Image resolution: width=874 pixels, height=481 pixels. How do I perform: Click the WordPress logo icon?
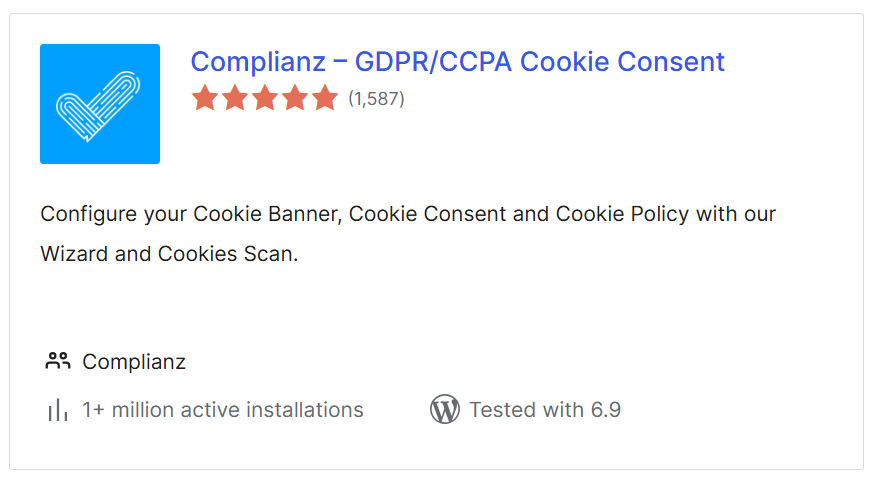coord(444,410)
